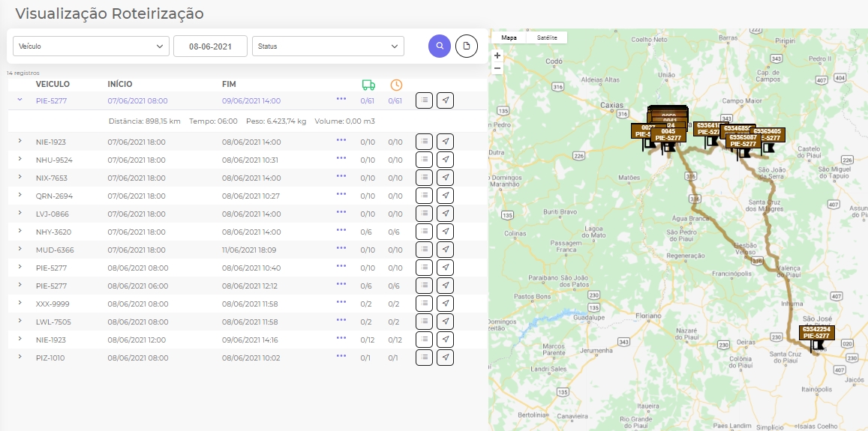This screenshot has height=431, width=868.
Task: Open the list icon for XXX-9999
Action: point(424,304)
